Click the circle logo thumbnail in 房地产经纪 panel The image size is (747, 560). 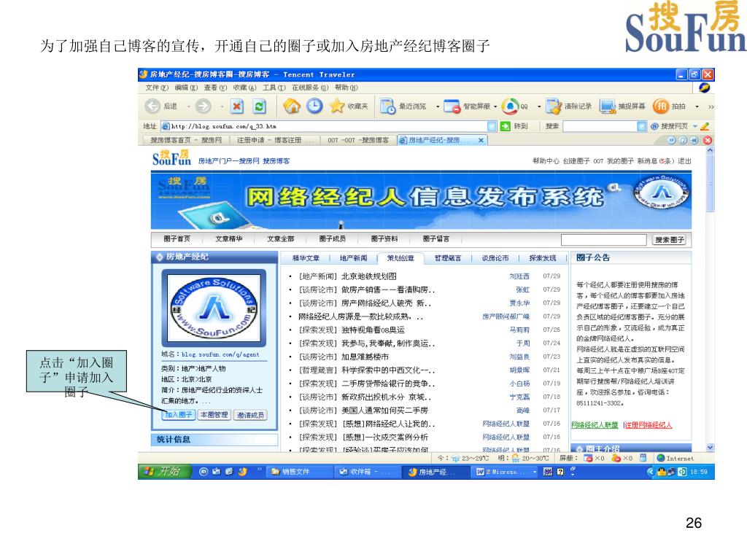214,308
